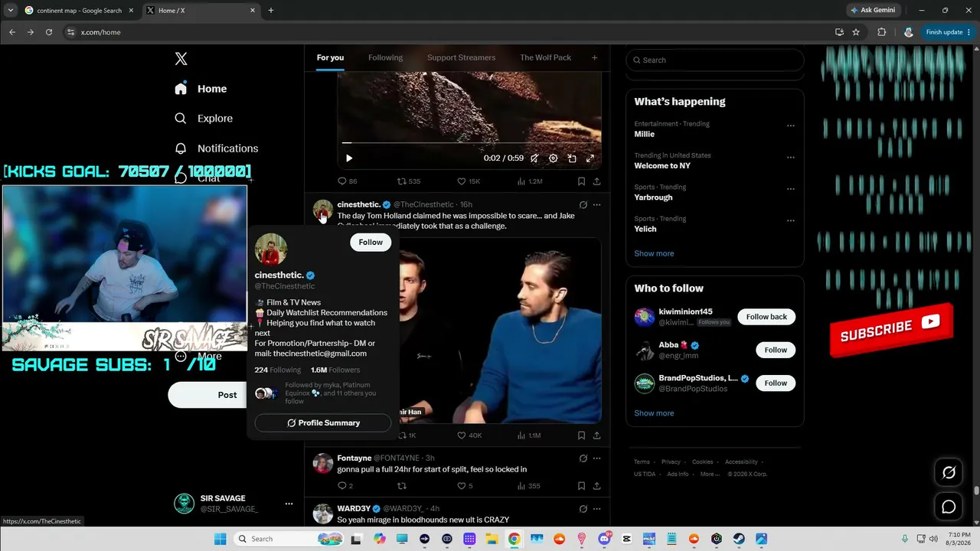
Task: Open video settings gear on top video
Action: point(554,158)
